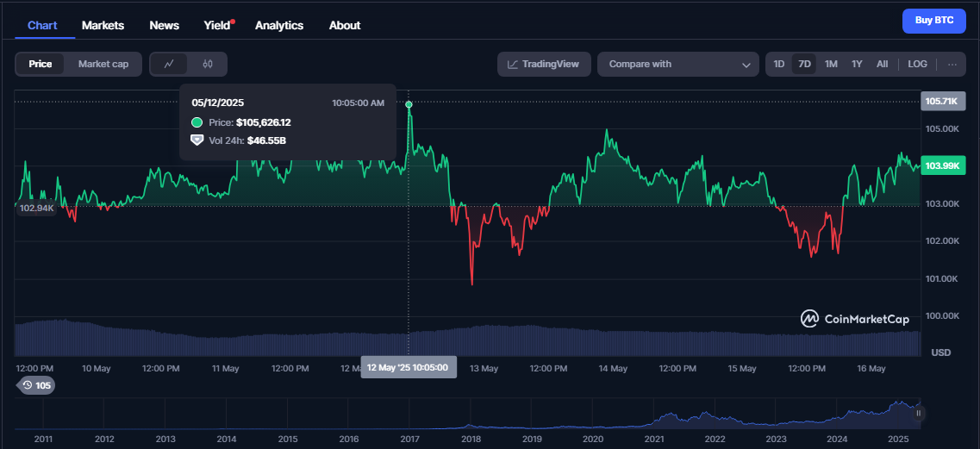Screen dimensions: 980x449
Task: Click the range slider pause handle
Action: [918, 413]
